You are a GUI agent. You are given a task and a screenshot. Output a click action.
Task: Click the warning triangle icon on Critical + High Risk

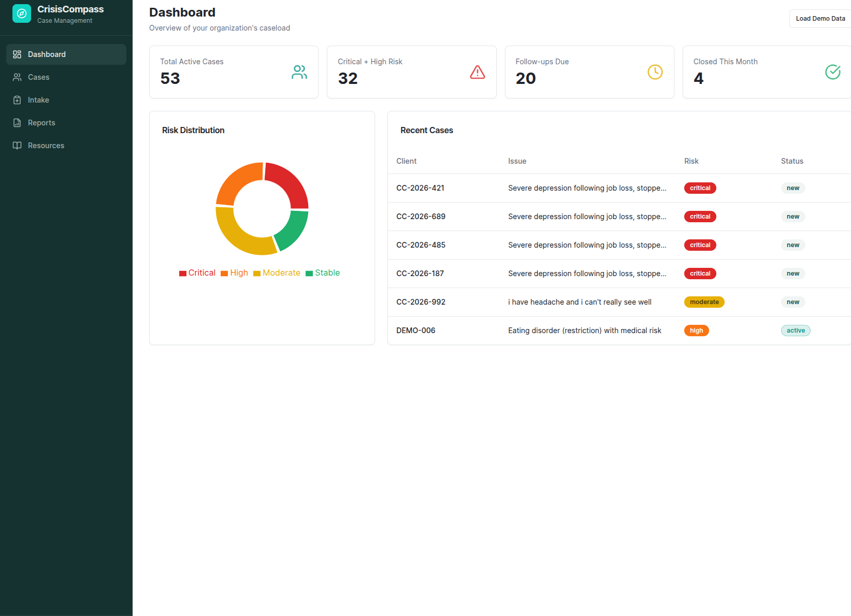[x=478, y=72]
